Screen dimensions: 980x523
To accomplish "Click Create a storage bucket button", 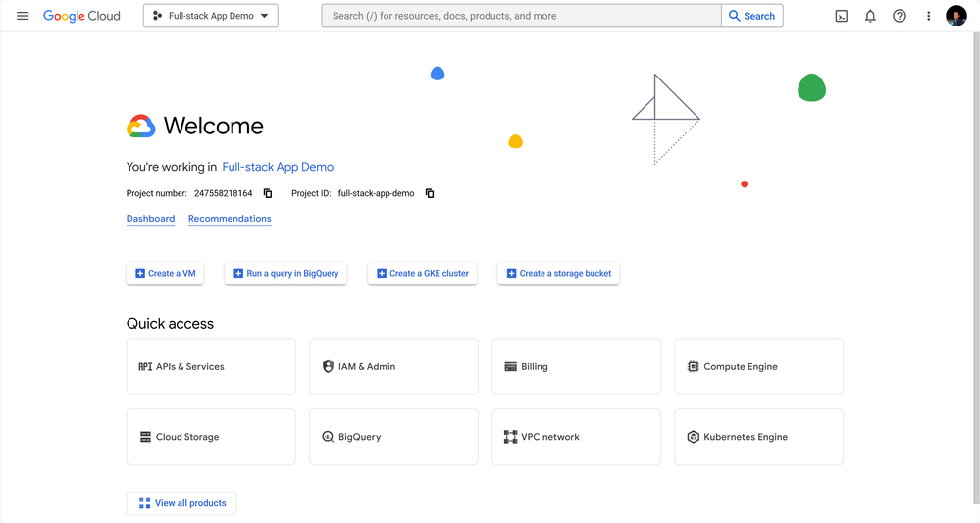I will coord(558,273).
